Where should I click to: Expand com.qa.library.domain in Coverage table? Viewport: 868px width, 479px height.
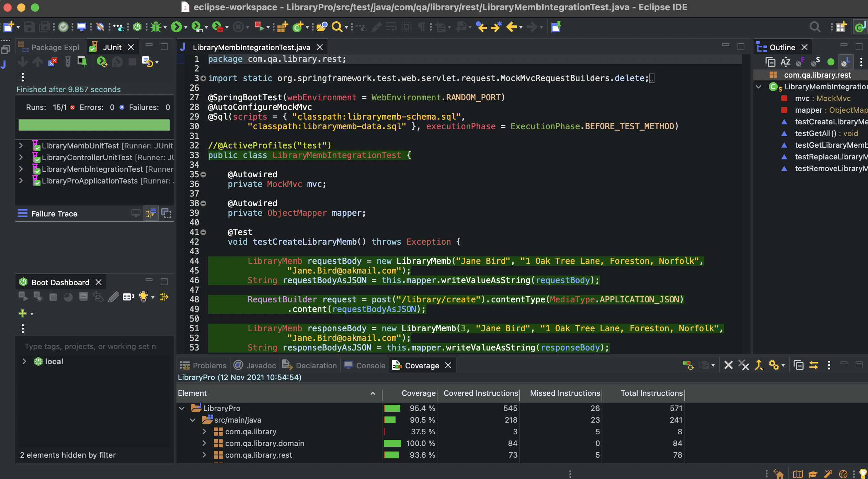pyautogui.click(x=204, y=443)
